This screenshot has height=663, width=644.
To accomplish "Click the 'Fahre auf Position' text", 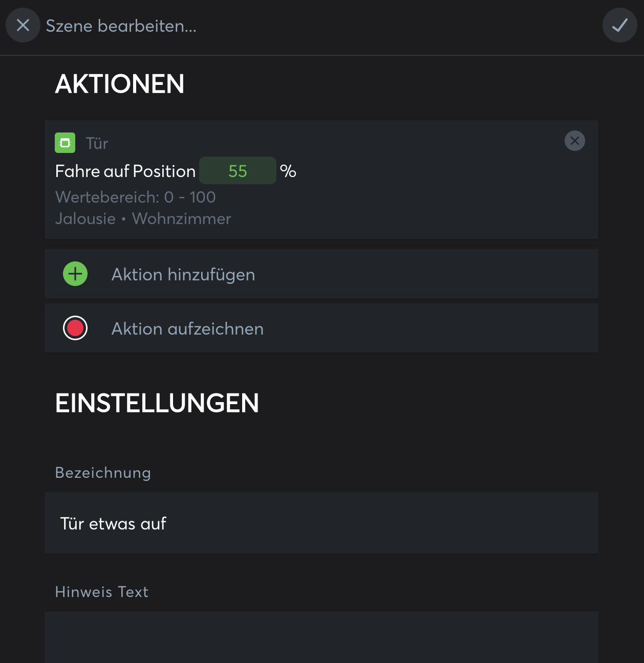I will tap(125, 171).
